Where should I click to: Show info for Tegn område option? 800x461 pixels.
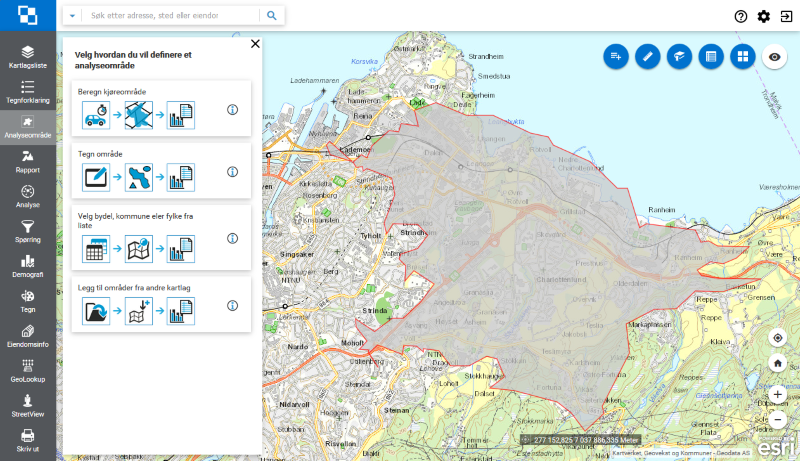232,172
